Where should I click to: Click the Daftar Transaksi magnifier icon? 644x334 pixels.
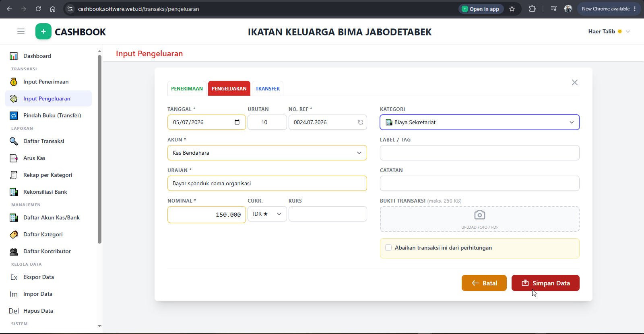click(14, 141)
